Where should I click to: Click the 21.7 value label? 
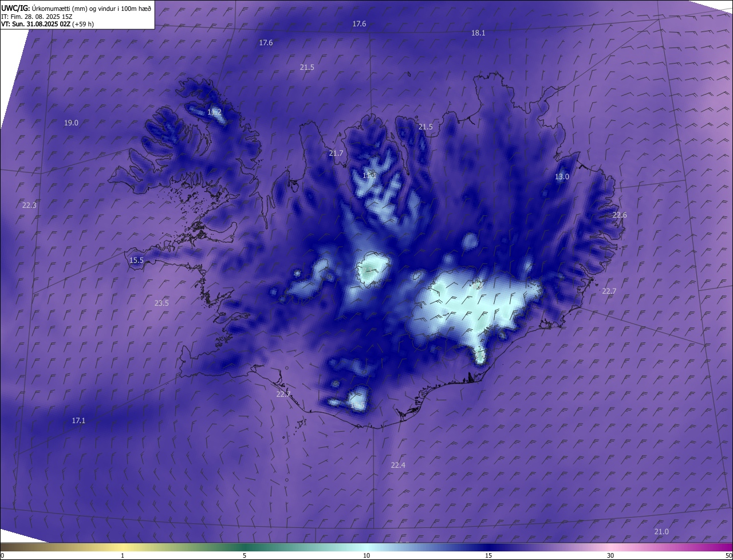(336, 153)
